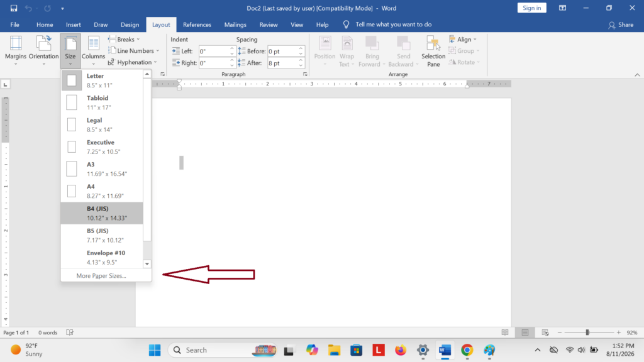Open Paragraph dialog launcher

(x=305, y=74)
